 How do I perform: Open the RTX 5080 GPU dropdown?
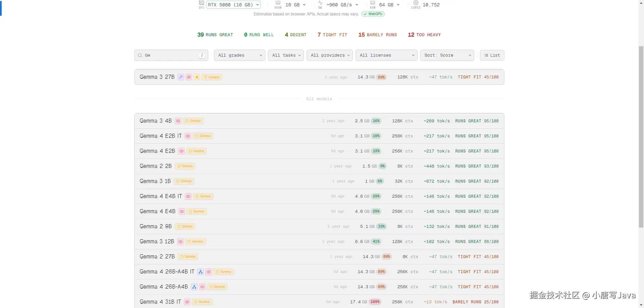[233, 5]
